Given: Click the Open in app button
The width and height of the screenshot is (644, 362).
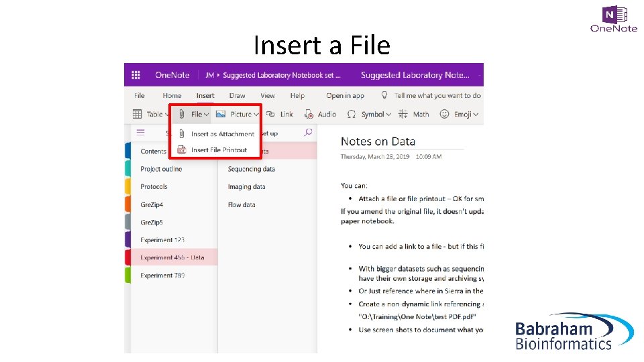Looking at the screenshot, I should [345, 96].
